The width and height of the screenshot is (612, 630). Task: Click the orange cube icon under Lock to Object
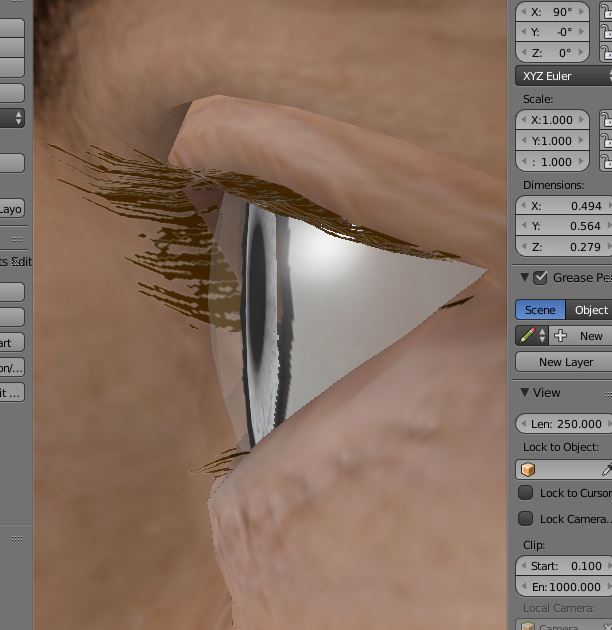click(x=528, y=469)
